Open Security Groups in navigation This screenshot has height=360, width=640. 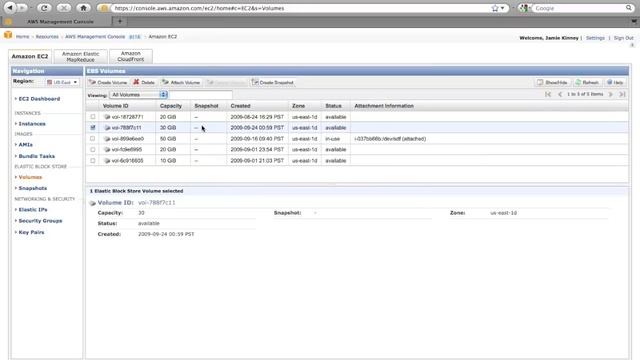click(40, 221)
